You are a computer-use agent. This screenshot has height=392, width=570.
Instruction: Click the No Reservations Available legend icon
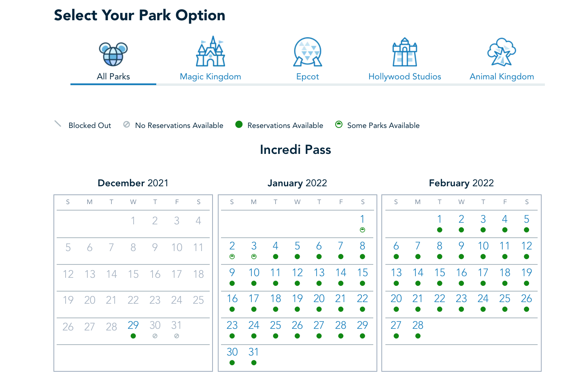[x=127, y=125]
